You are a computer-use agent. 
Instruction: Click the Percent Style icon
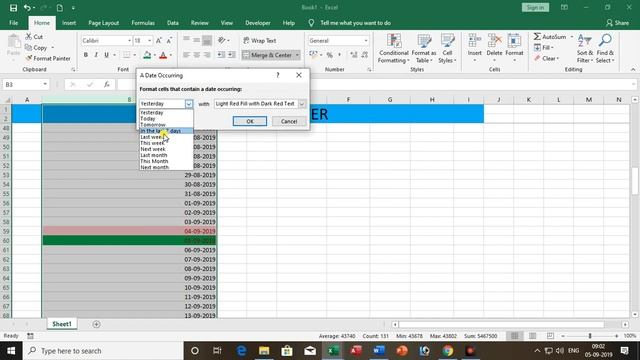(x=329, y=55)
